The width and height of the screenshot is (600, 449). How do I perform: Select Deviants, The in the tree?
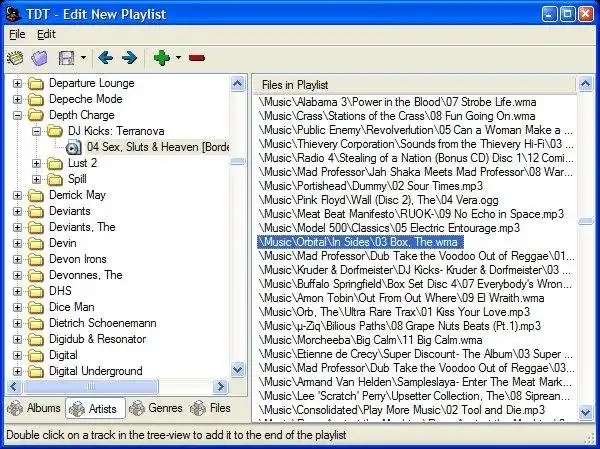tap(82, 227)
